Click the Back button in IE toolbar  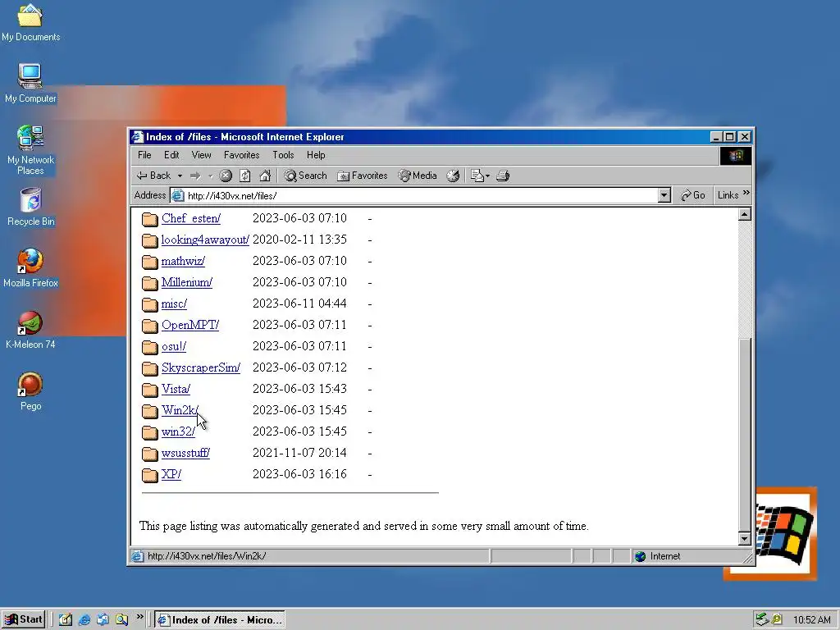[x=153, y=176]
